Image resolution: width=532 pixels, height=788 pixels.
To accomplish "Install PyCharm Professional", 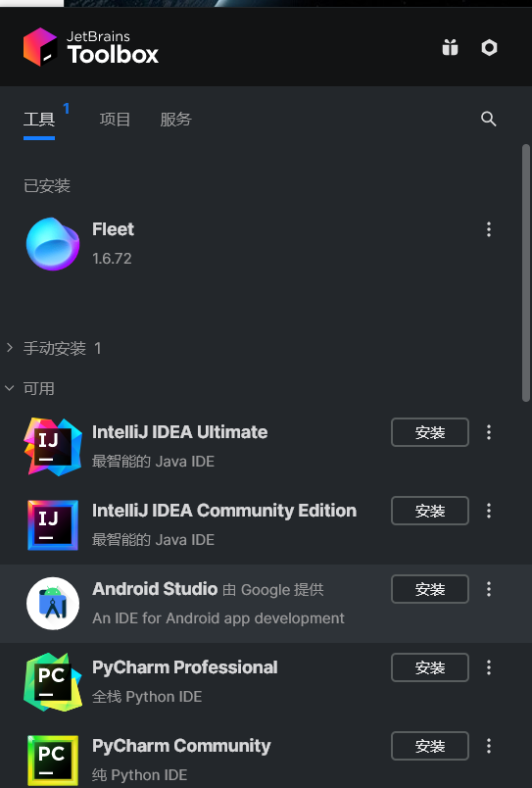I will tap(430, 667).
